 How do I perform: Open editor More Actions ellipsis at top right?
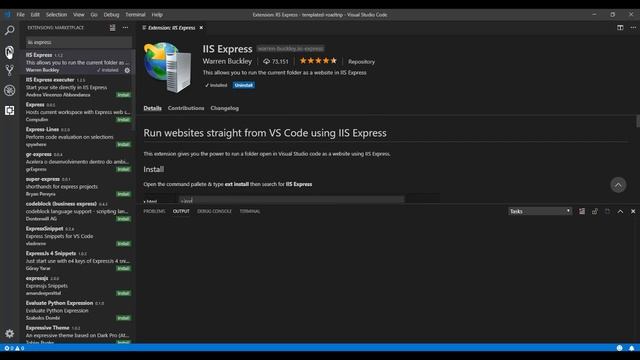[633, 27]
